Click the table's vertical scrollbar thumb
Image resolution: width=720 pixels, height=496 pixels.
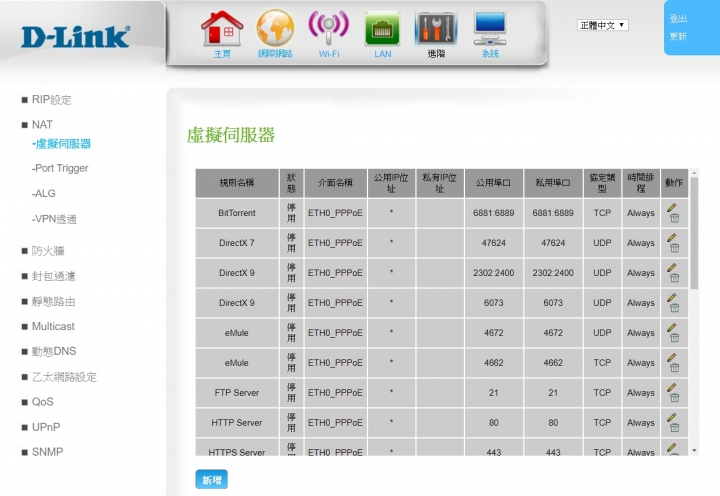[x=694, y=233]
